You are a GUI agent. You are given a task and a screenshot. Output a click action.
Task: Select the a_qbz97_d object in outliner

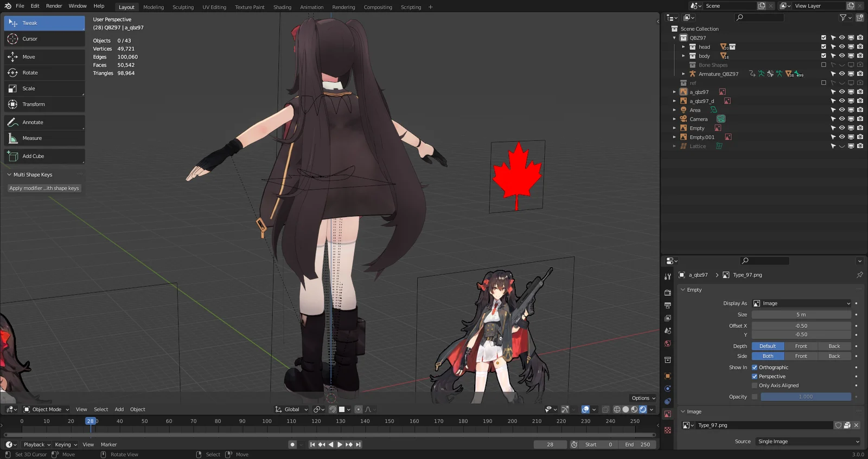(701, 101)
